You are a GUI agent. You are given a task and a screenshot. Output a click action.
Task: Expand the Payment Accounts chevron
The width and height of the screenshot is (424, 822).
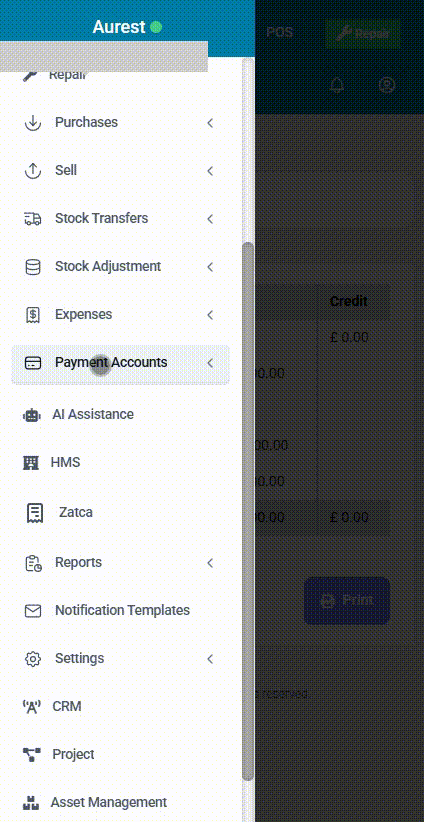coord(210,363)
